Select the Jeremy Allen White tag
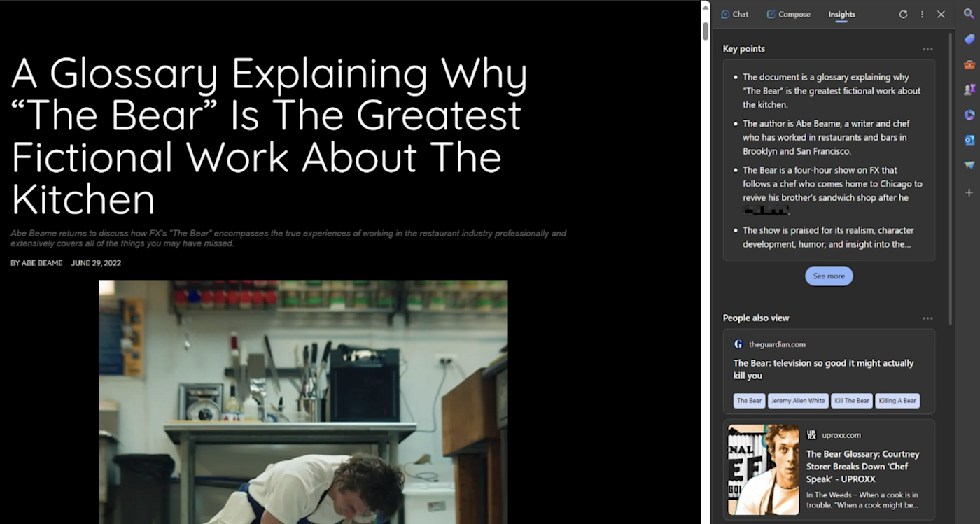The height and width of the screenshot is (524, 980). (x=797, y=401)
